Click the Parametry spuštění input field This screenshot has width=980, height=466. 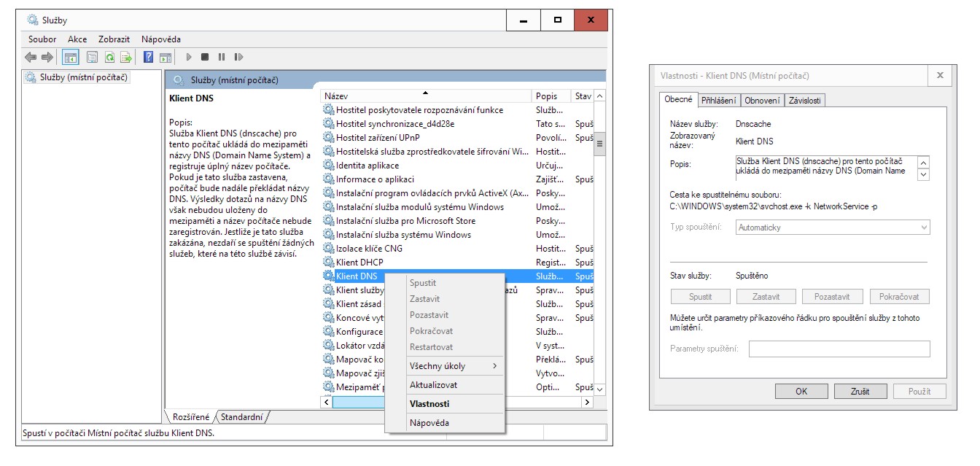pyautogui.click(x=839, y=349)
